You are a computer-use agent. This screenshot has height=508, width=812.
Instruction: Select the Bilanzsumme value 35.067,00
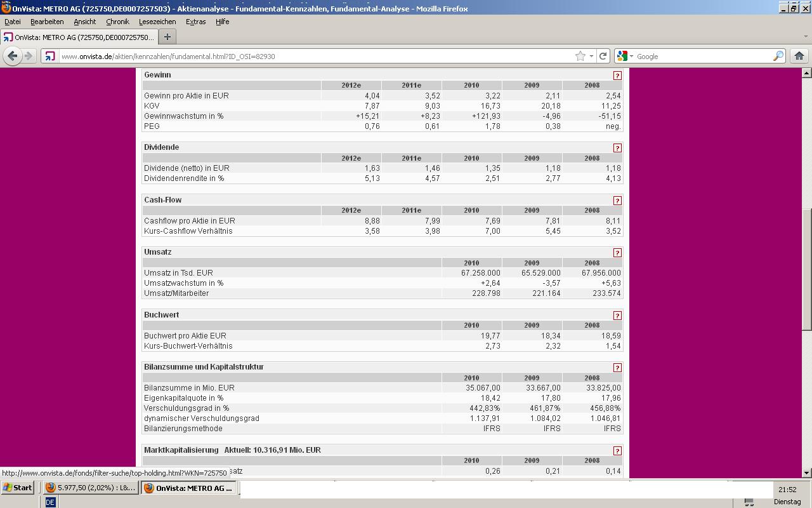point(483,388)
